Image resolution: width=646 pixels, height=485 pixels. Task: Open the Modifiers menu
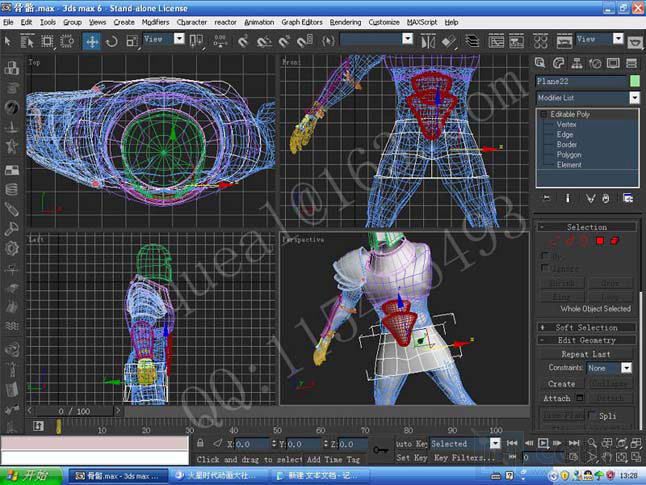coord(155,22)
